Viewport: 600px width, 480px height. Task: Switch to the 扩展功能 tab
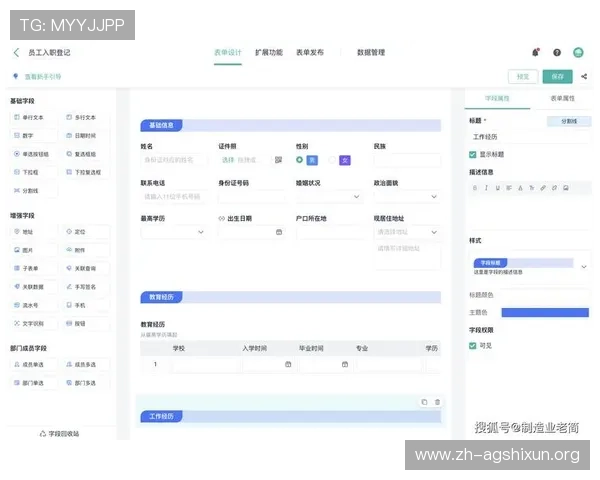pos(269,52)
